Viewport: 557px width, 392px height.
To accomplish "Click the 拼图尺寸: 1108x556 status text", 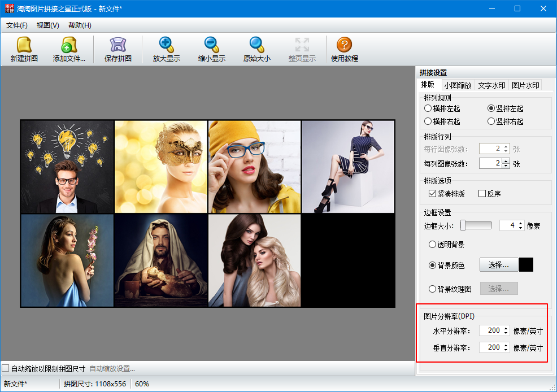I will click(x=95, y=384).
